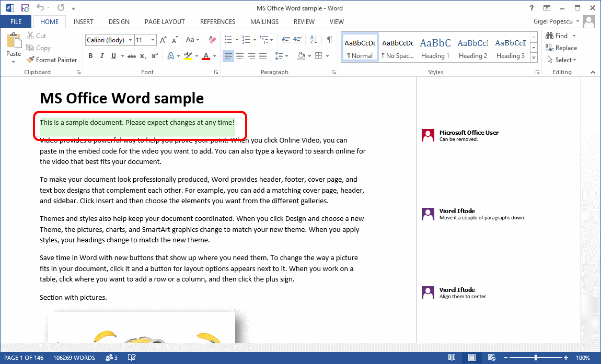The image size is (601, 364).
Task: Open Ribbon Display Options
Action: (547, 8)
